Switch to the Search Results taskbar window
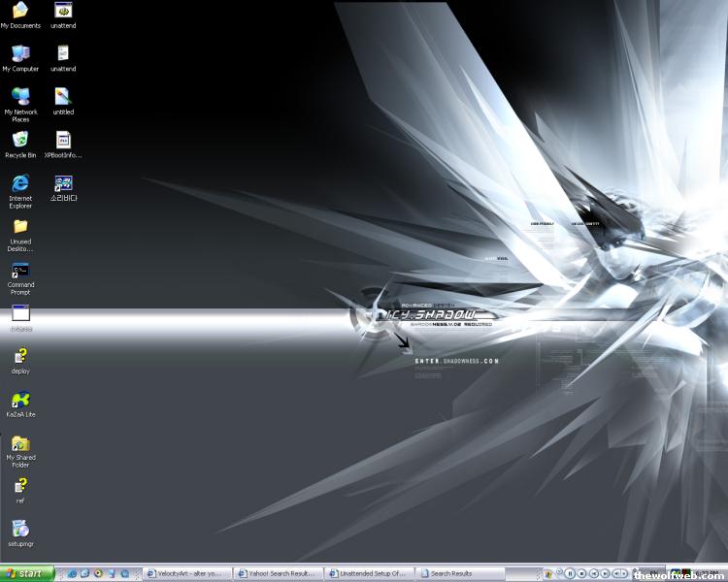Viewport: 728px width, 582px height. point(460,573)
